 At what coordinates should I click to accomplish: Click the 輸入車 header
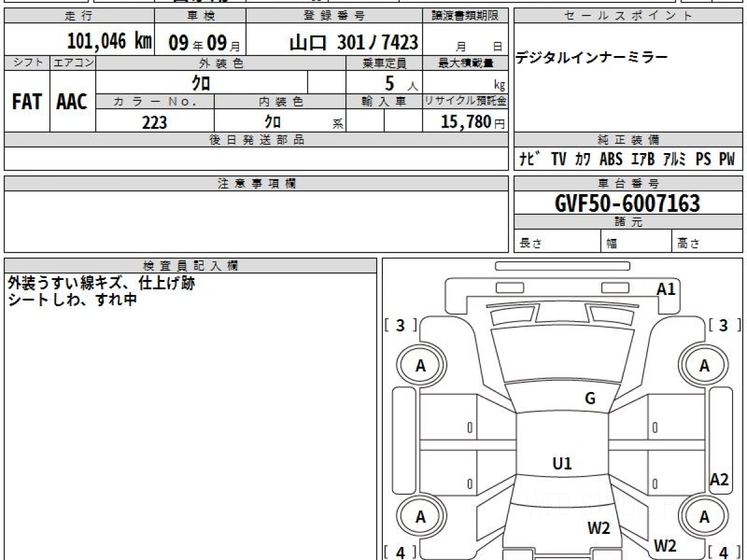pos(384,101)
